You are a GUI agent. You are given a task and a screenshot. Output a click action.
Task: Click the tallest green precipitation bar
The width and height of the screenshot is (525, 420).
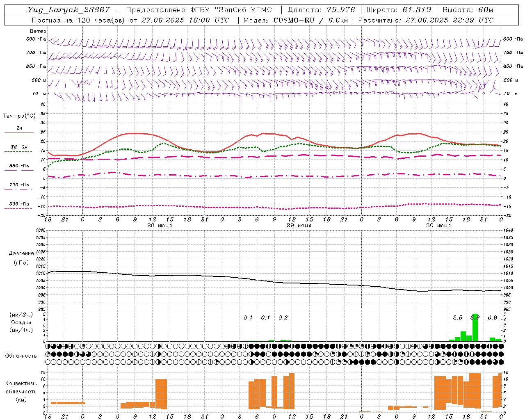click(x=475, y=328)
